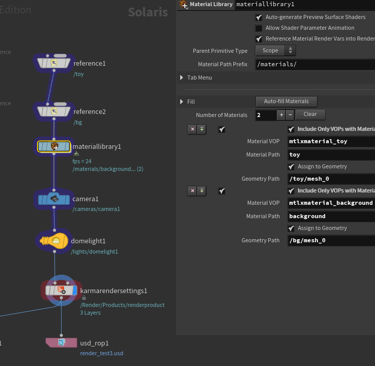
Task: Toggle Include Only VOPs for mtlxmaterial_toy
Action: point(291,129)
